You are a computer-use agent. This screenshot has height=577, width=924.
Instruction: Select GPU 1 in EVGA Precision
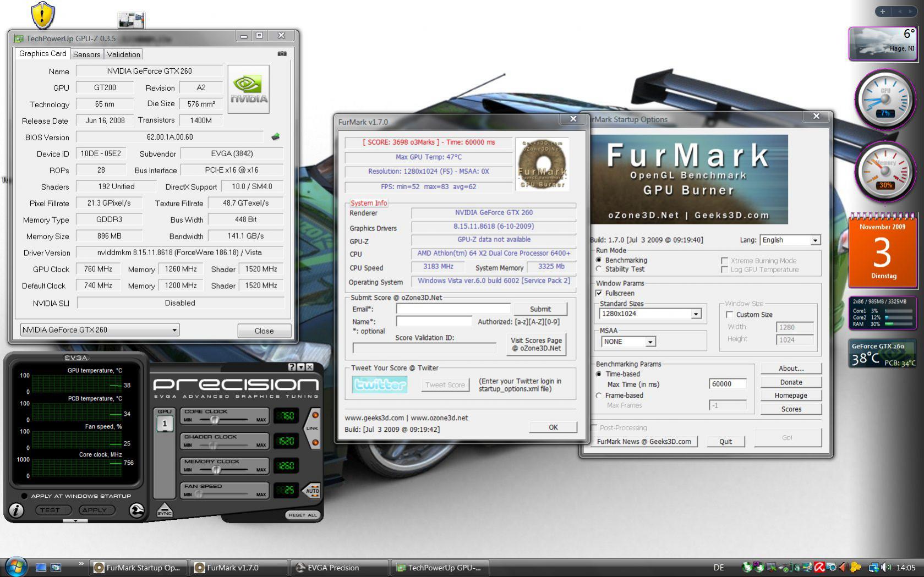point(165,424)
